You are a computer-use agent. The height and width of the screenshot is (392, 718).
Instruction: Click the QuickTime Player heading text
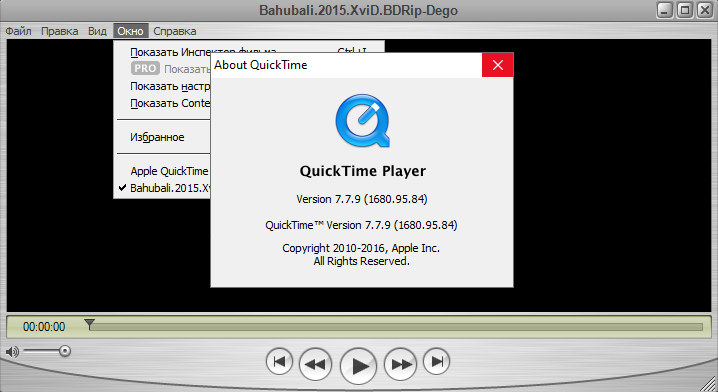pyautogui.click(x=363, y=171)
